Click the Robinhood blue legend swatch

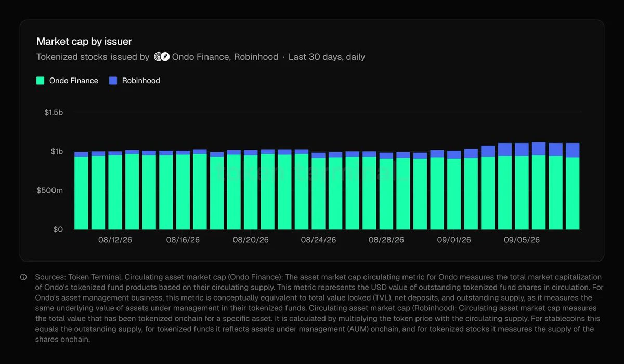(x=113, y=81)
